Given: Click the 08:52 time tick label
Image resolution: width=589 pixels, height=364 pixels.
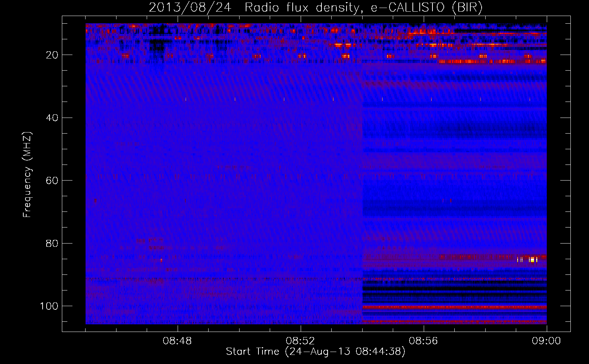Looking at the screenshot, I should pos(300,341).
